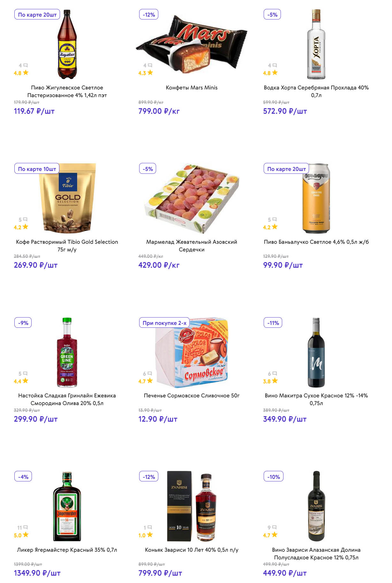Click the 'При покупке 2-х' promo badge
Viewport: 392px width, 583px height.
point(164,323)
